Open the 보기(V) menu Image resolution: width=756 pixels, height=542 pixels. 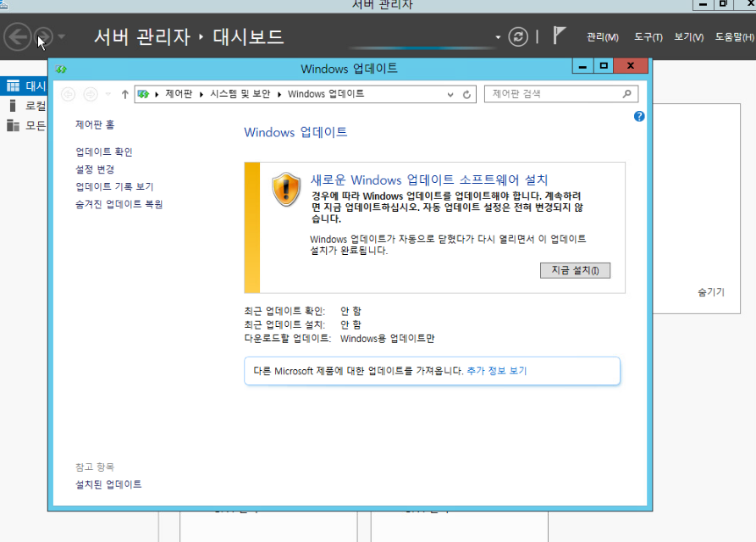click(688, 37)
